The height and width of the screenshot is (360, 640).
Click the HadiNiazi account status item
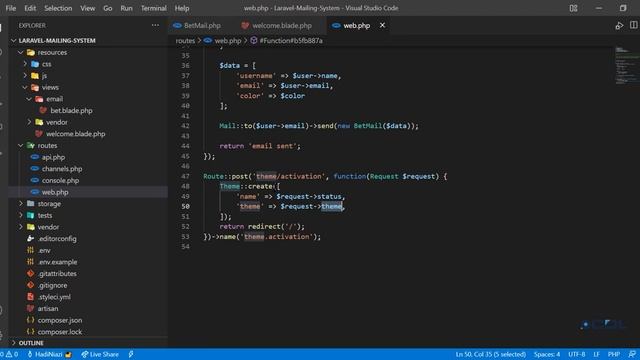click(x=49, y=354)
